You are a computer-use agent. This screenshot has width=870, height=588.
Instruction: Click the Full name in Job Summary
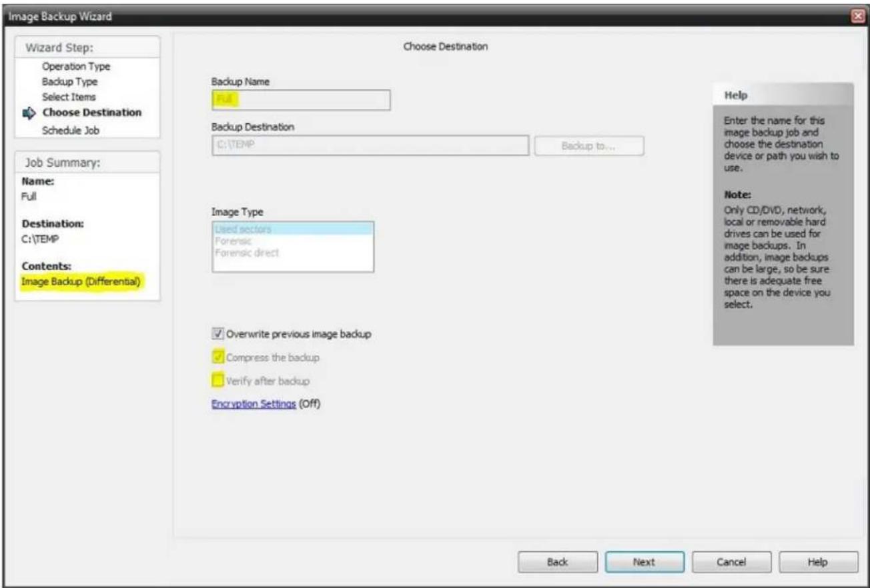pos(28,197)
